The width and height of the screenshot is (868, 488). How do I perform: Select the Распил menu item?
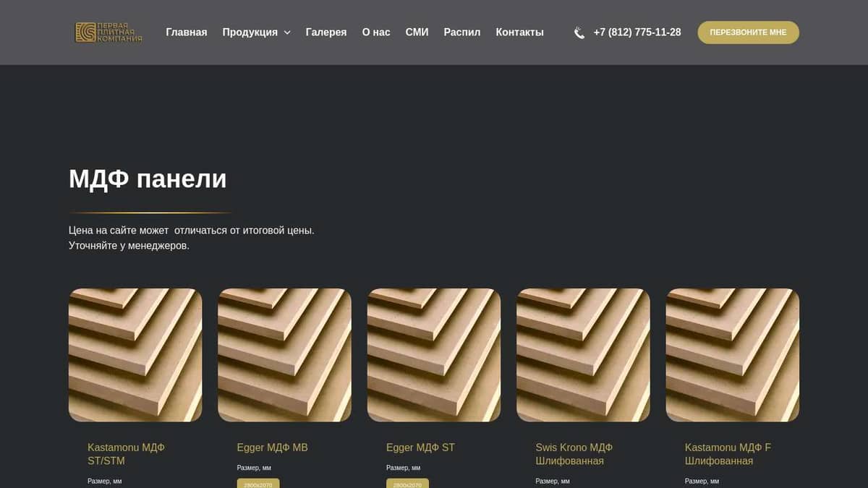[461, 33]
